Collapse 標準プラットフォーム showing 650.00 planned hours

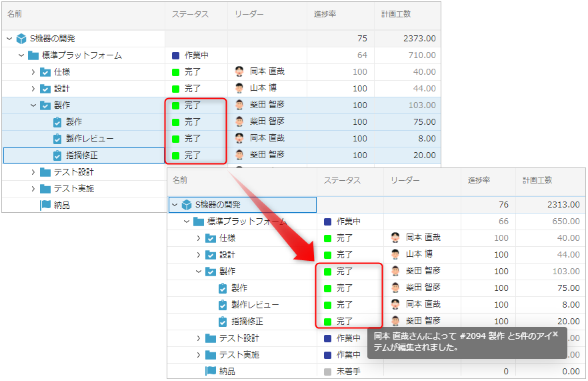click(187, 222)
